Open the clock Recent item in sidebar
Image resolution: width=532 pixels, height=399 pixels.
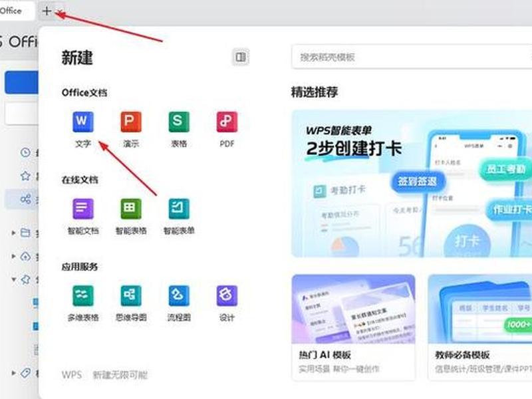coord(25,152)
